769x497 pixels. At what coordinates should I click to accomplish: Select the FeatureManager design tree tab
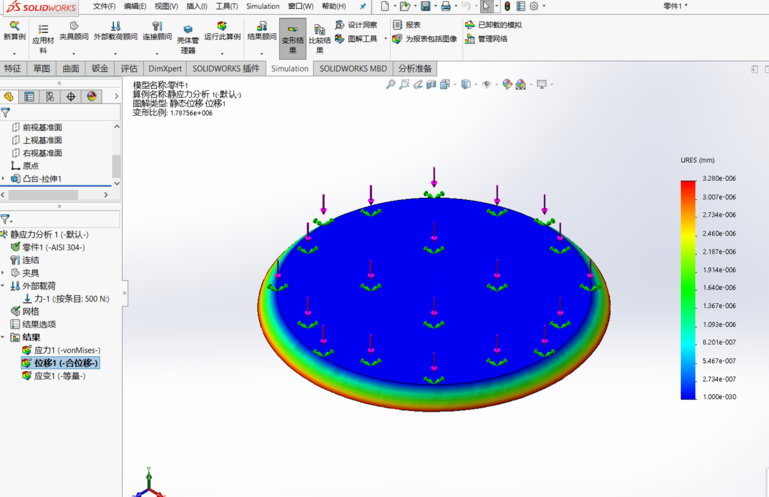pos(9,97)
